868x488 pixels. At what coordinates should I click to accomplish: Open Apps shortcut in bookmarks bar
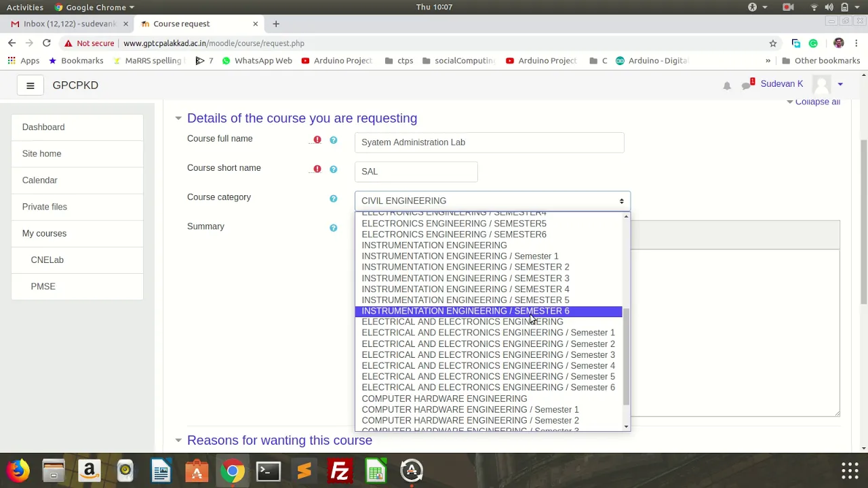click(x=24, y=60)
